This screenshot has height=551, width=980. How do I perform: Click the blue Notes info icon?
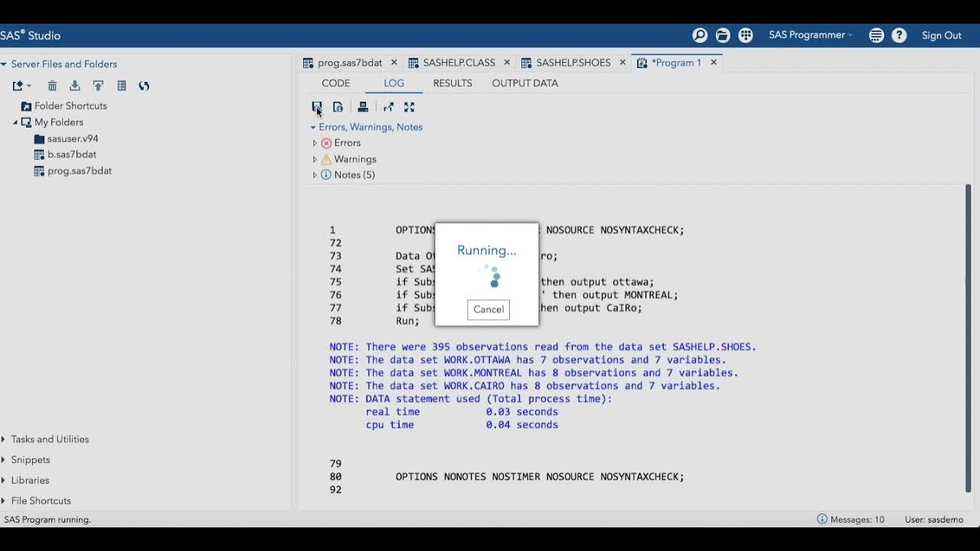click(326, 175)
